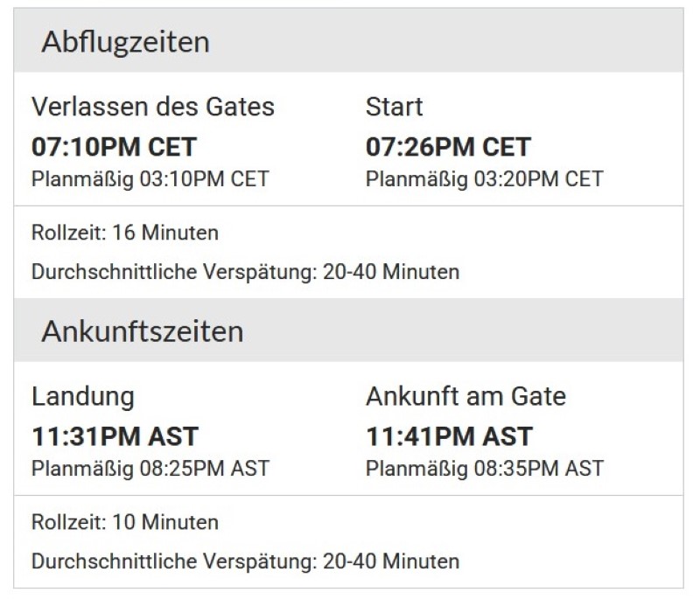700x599 pixels.
Task: Click the Planmäßig 08:35PM AST text
Action: (484, 468)
